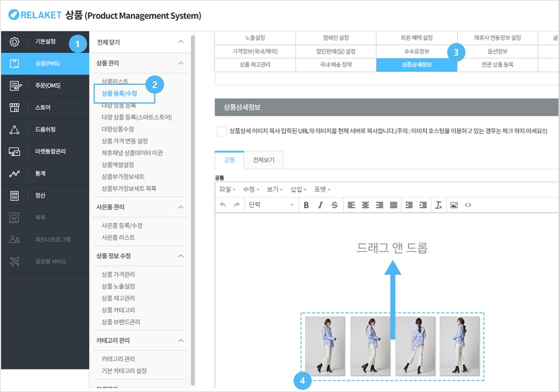Clear formatting with the Tx icon

point(438,205)
